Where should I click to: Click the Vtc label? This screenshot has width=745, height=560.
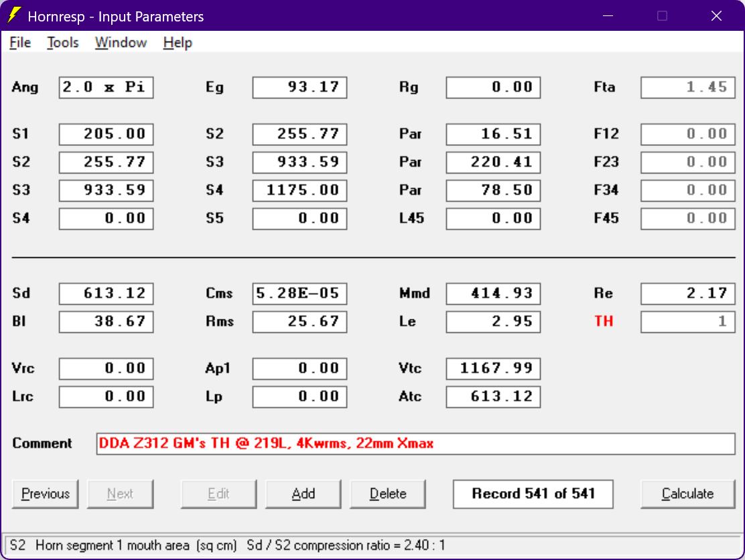pyautogui.click(x=410, y=368)
